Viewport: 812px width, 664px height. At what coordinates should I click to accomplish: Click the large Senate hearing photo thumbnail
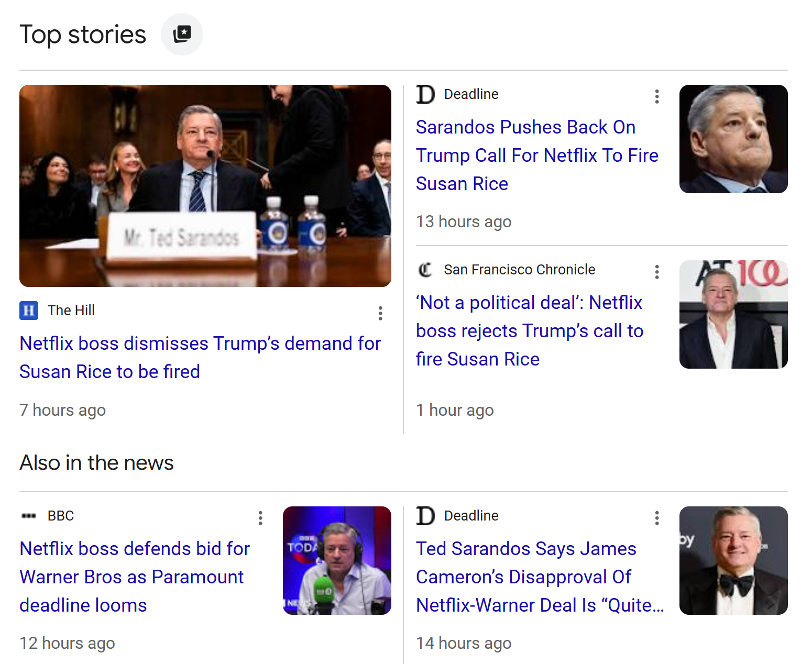(x=205, y=185)
